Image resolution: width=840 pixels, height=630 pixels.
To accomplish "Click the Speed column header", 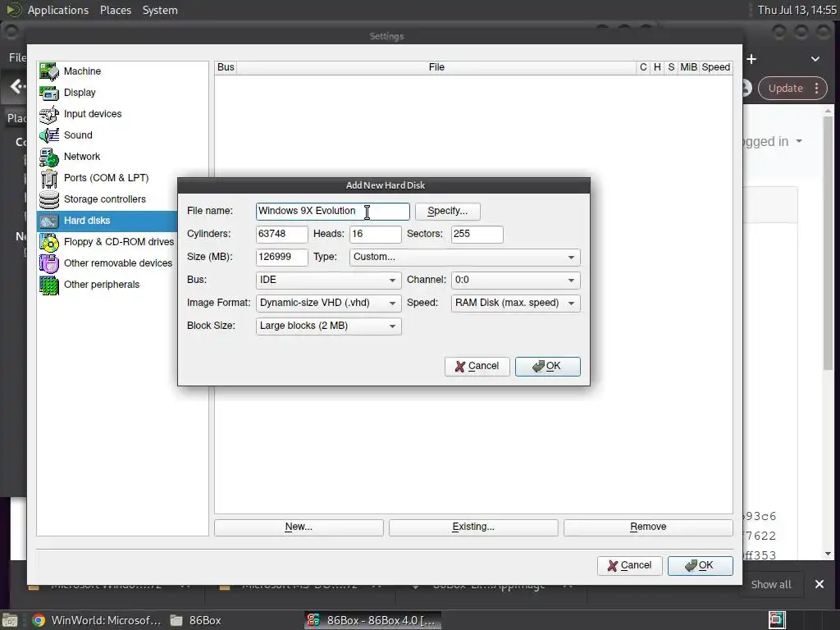I will pyautogui.click(x=715, y=67).
